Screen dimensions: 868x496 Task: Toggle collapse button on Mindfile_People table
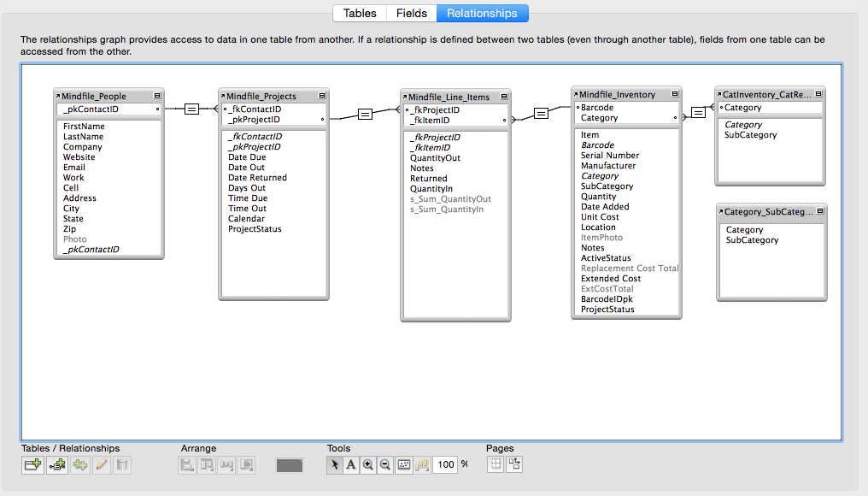(x=157, y=95)
